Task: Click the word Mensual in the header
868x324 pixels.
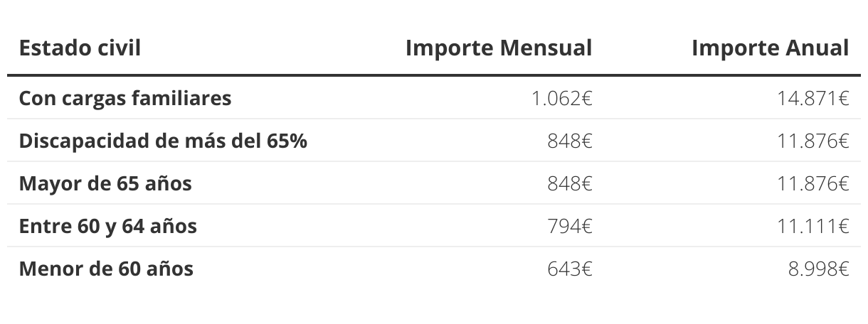Action: (546, 48)
